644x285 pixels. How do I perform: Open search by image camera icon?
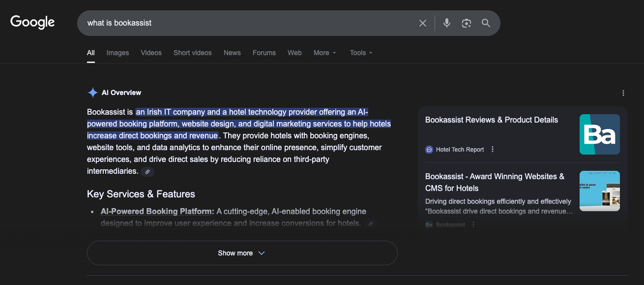pyautogui.click(x=466, y=23)
